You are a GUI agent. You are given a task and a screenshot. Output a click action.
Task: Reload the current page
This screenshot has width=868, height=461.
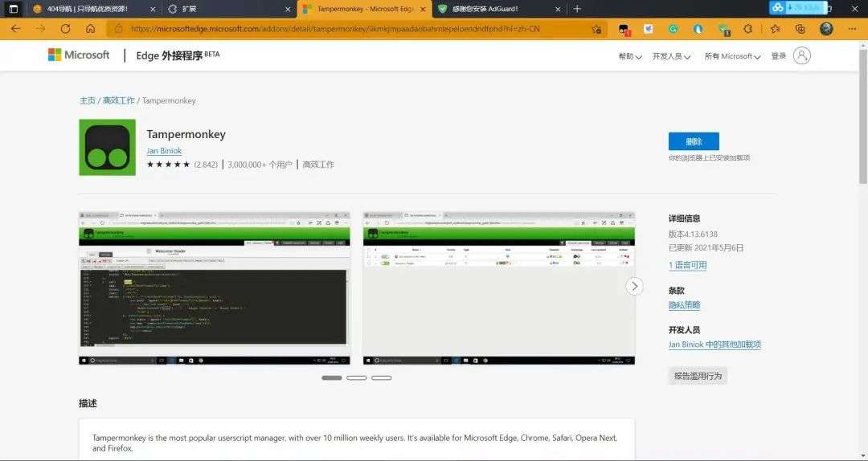(65, 29)
